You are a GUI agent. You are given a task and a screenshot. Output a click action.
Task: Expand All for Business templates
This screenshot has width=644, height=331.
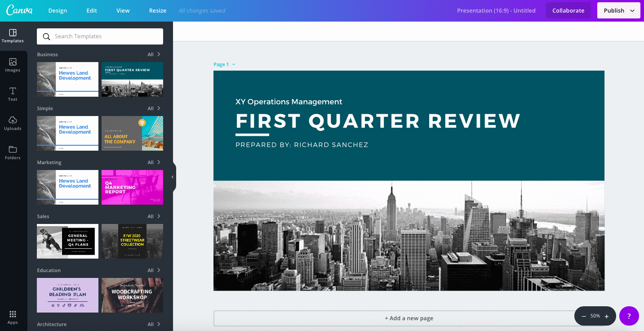point(154,54)
